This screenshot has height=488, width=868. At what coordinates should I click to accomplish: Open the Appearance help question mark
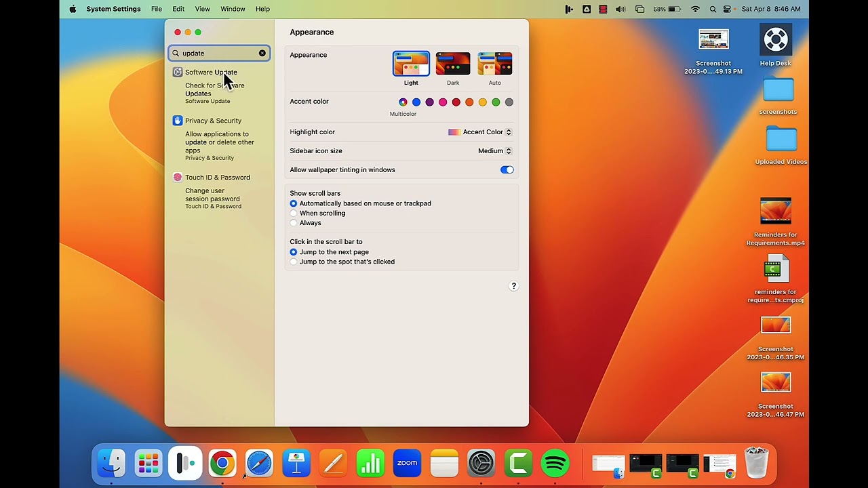click(x=513, y=286)
